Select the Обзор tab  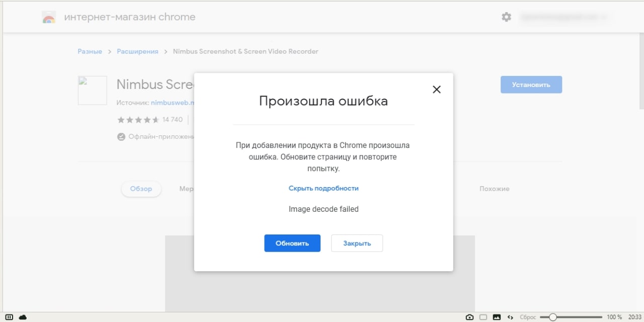[141, 189]
